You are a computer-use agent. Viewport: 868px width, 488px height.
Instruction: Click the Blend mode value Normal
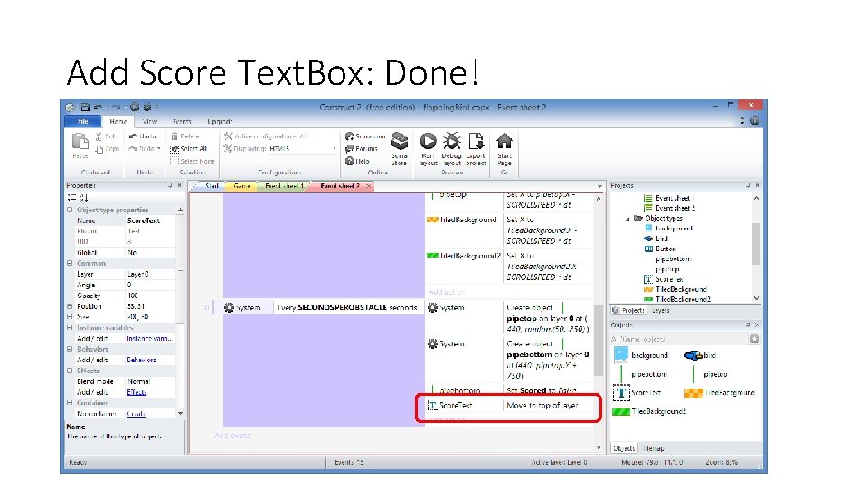(x=151, y=381)
